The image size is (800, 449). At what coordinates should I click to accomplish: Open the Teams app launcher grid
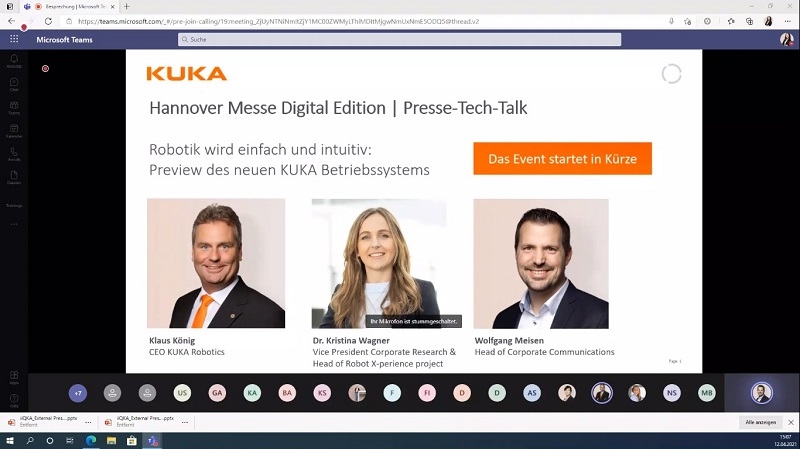(14, 39)
